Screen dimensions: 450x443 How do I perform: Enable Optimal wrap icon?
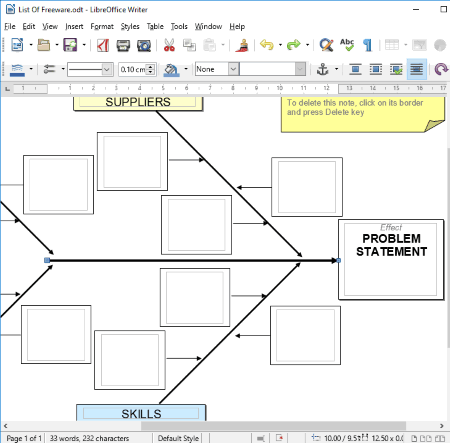pyautogui.click(x=396, y=69)
